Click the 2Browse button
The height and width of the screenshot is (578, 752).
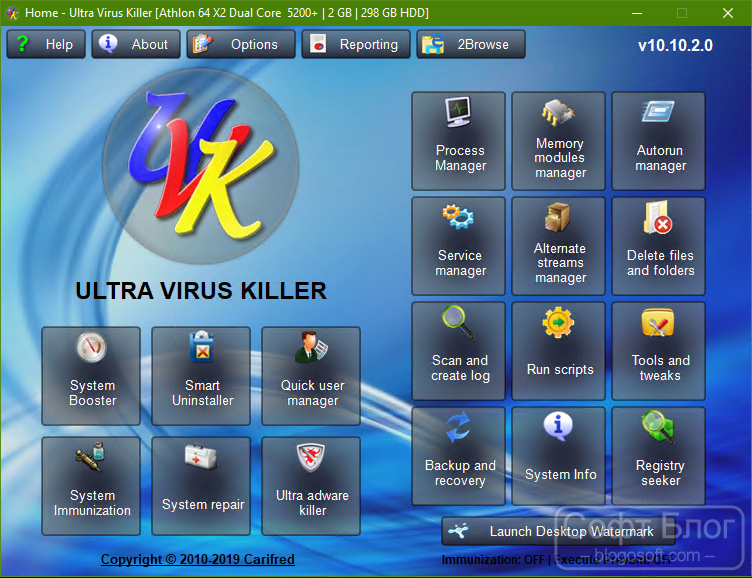point(471,44)
